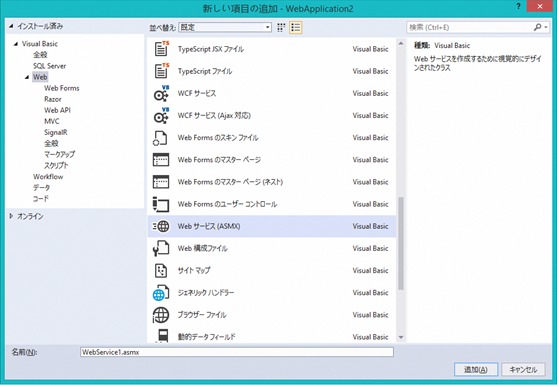Select Workflow category

pyautogui.click(x=48, y=177)
